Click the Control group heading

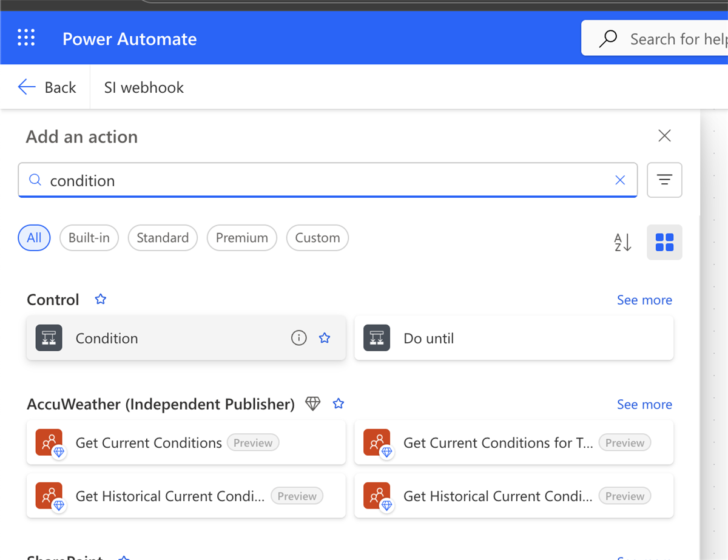click(x=53, y=300)
